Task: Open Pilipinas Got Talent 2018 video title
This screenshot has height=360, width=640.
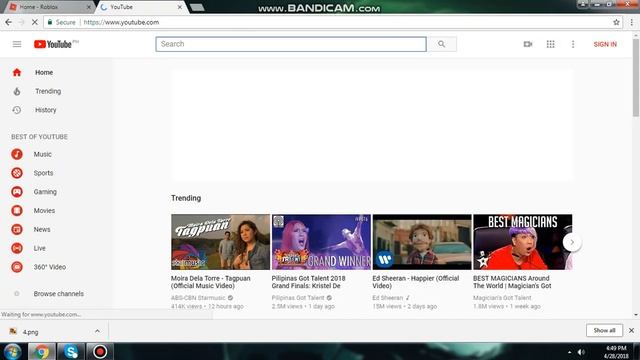Action: (x=309, y=282)
